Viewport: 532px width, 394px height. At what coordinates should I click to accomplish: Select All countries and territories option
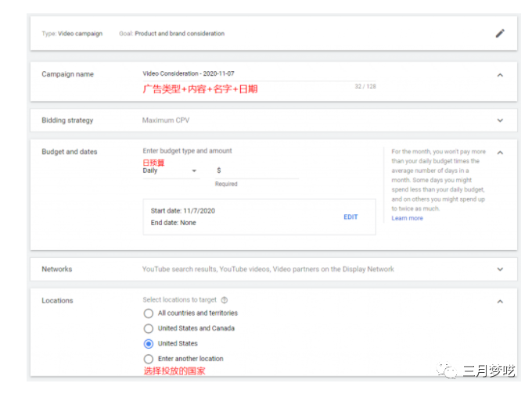pyautogui.click(x=149, y=313)
